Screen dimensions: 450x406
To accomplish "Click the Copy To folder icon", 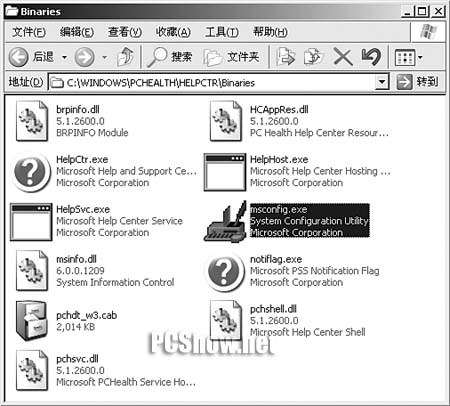I will tap(314, 57).
